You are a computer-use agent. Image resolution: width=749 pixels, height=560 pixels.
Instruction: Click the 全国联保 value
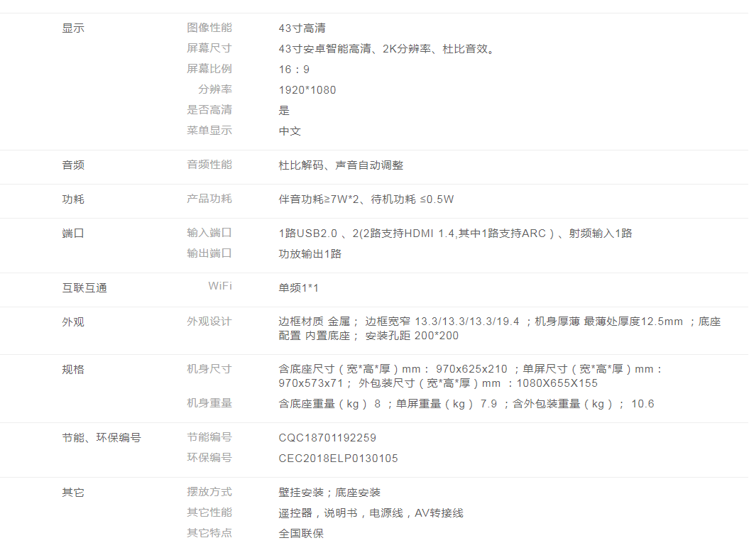[301, 534]
